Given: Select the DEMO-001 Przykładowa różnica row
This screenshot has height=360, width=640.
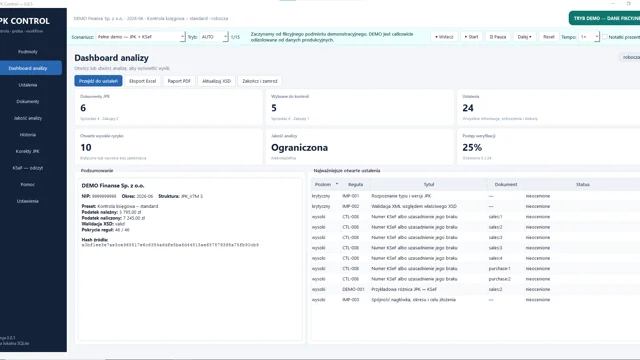Looking at the screenshot, I should [476, 289].
